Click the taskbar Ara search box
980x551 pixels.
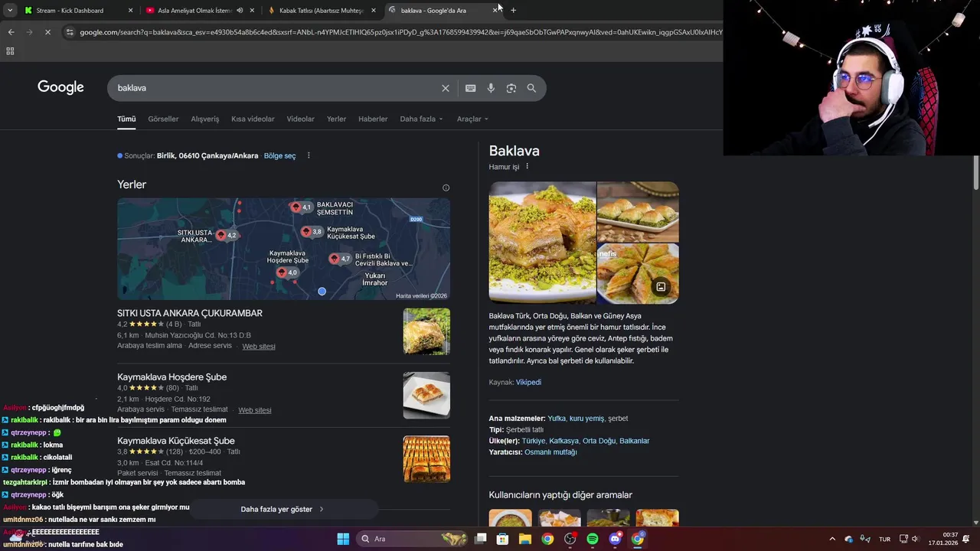pyautogui.click(x=413, y=539)
